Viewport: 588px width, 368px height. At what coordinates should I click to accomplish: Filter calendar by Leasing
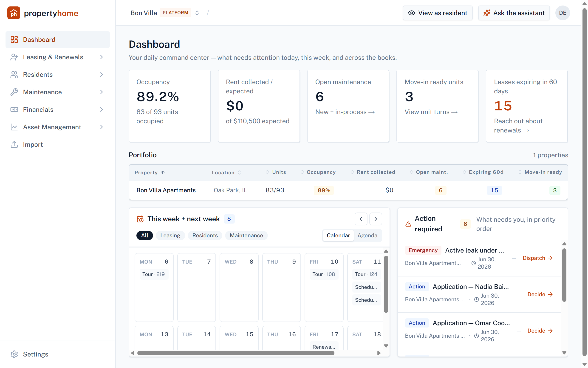click(170, 235)
